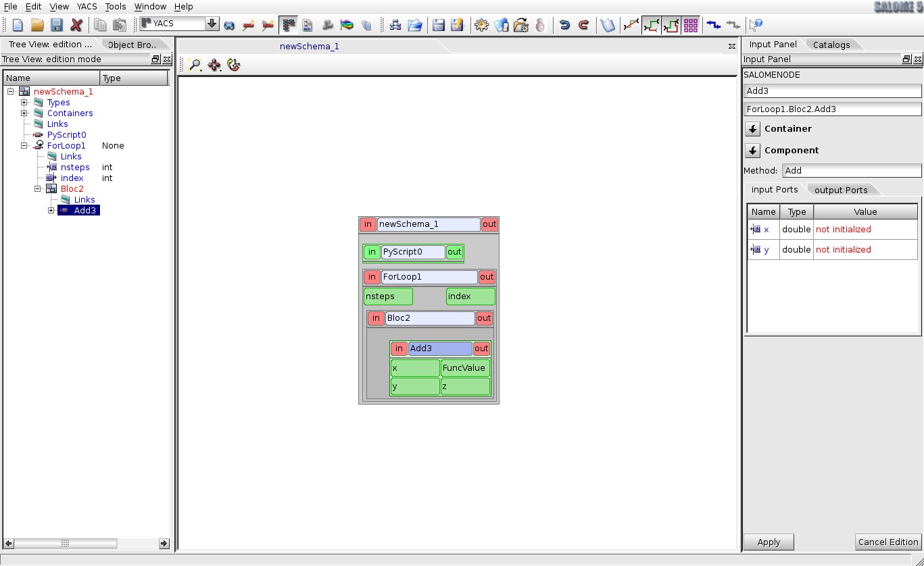This screenshot has height=566, width=924.
Task: Expand the Types tree node
Action: [24, 103]
